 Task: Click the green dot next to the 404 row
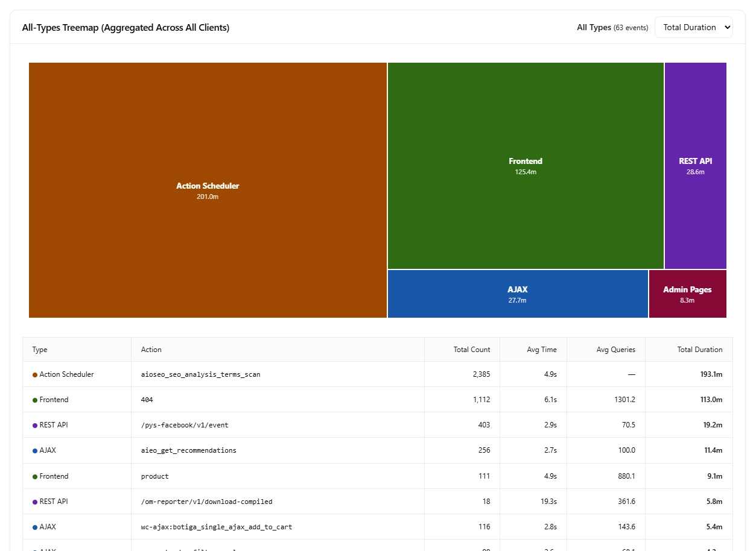[34, 400]
